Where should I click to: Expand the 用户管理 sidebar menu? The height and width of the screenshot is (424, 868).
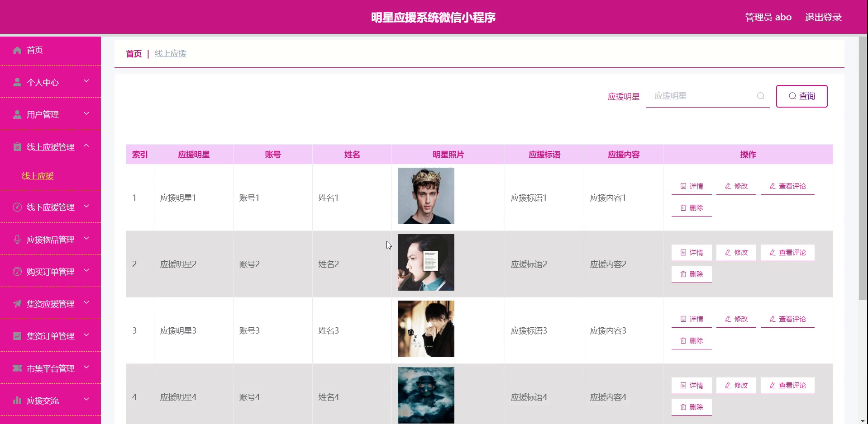tap(50, 114)
